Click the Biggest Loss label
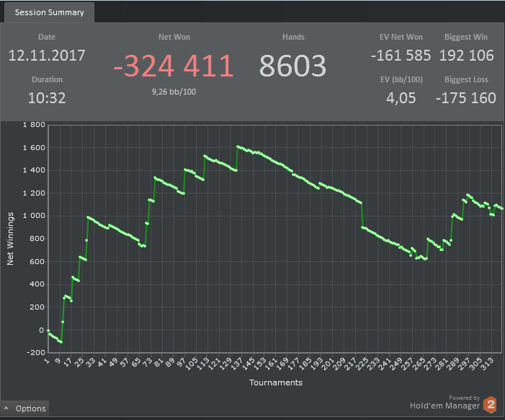 [466, 79]
